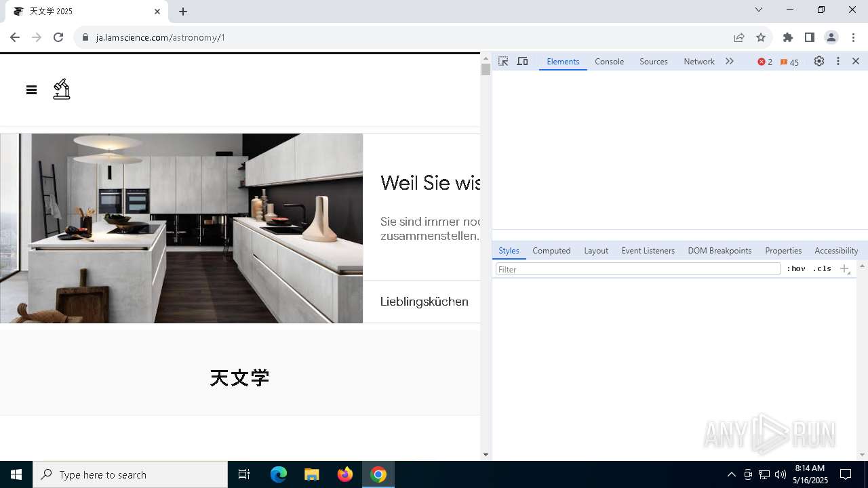Click the Weil Sie wis headline

point(430,182)
